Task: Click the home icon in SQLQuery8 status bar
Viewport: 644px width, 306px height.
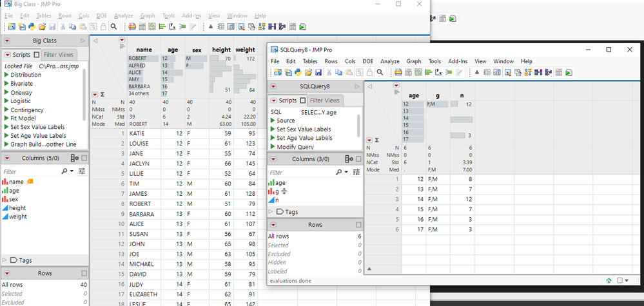Action: [609, 281]
